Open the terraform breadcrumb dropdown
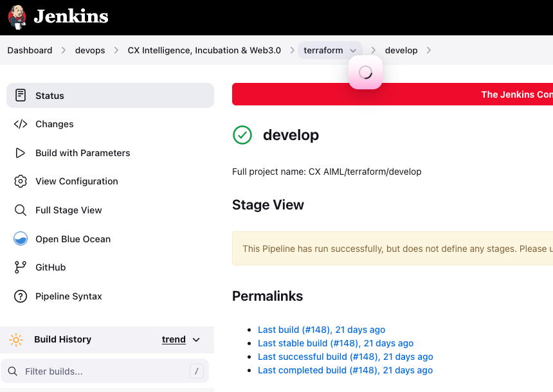Viewport: 553px width, 392px height. [353, 50]
